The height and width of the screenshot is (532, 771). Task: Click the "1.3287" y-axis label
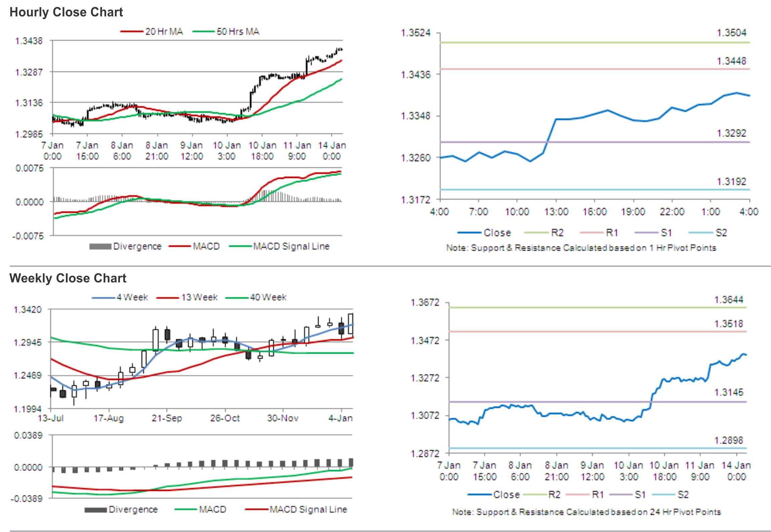[x=29, y=72]
